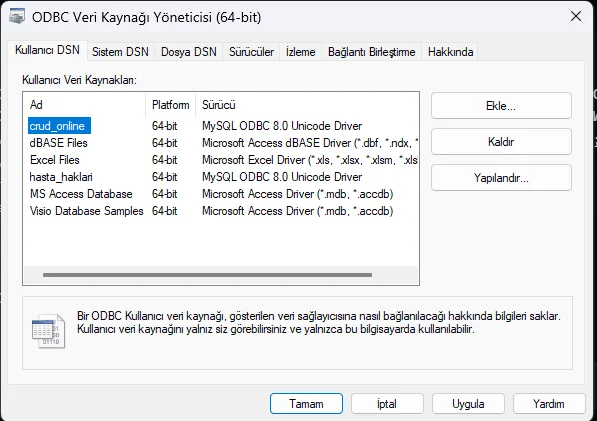Select the Excel Files data source

pyautogui.click(x=55, y=160)
